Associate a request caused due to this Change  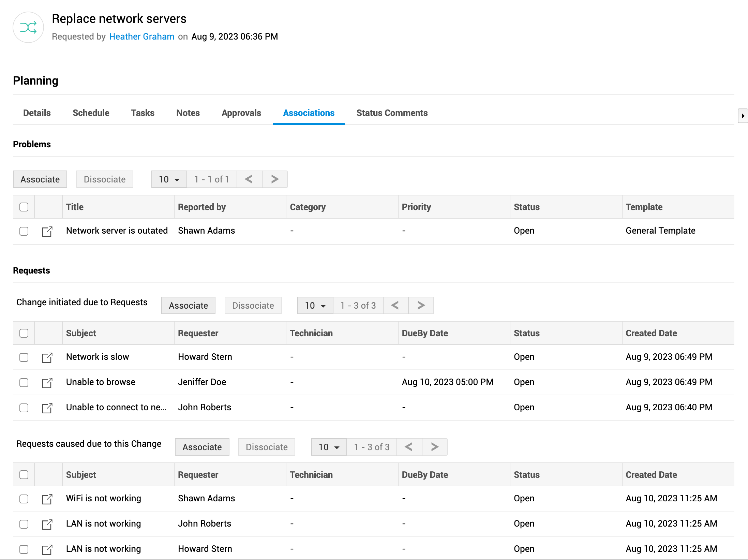pos(202,447)
